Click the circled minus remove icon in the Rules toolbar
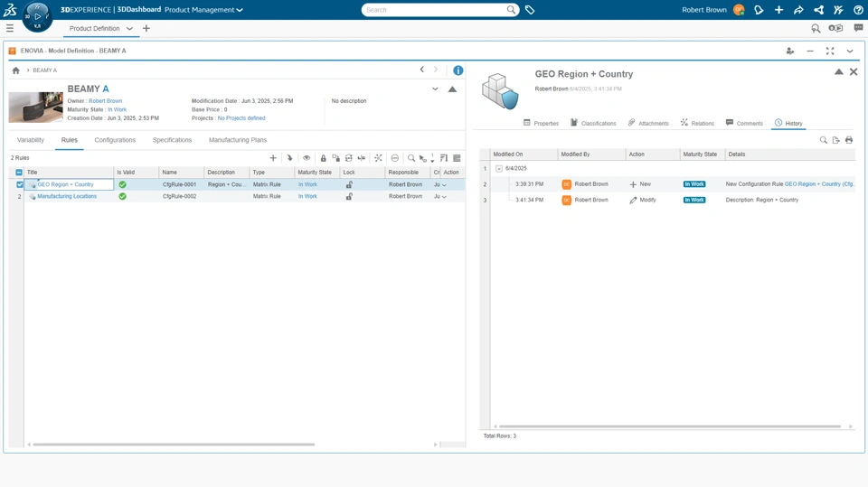This screenshot has width=868, height=487. coord(395,158)
